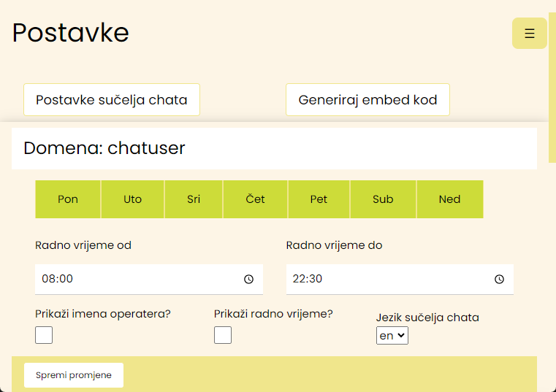Image resolution: width=556 pixels, height=392 pixels.
Task: Open Postavke sučelja chata tab
Action: (112, 99)
